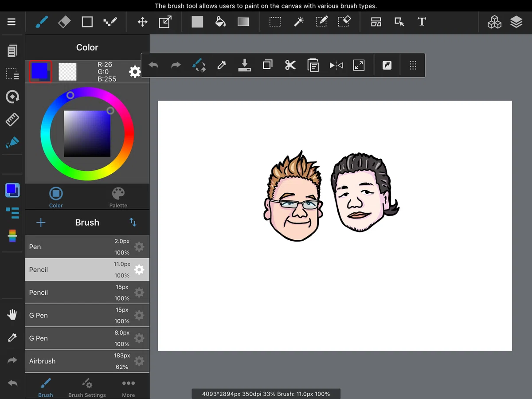Click the saturation square in color wheel
532x399 pixels.
(87, 133)
